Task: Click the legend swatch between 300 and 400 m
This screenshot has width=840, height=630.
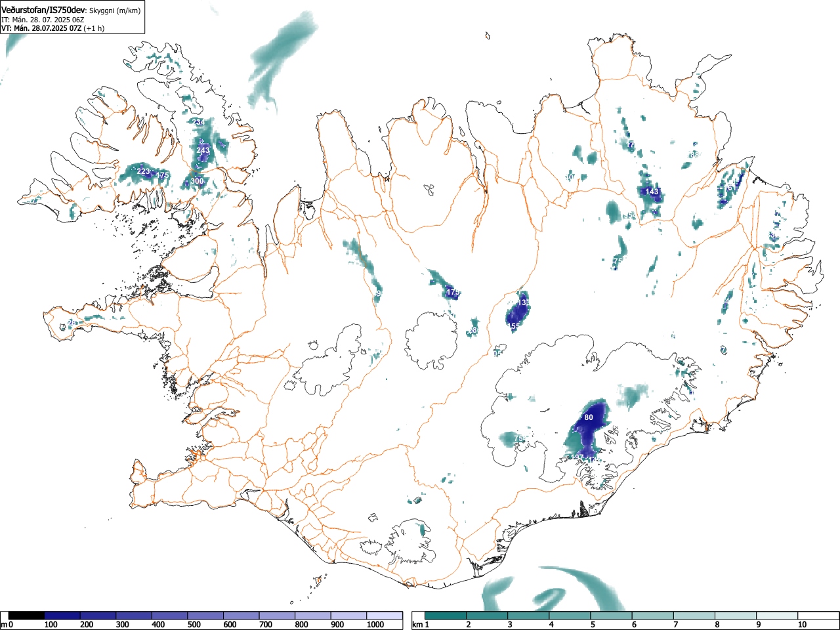Action: coord(134,616)
